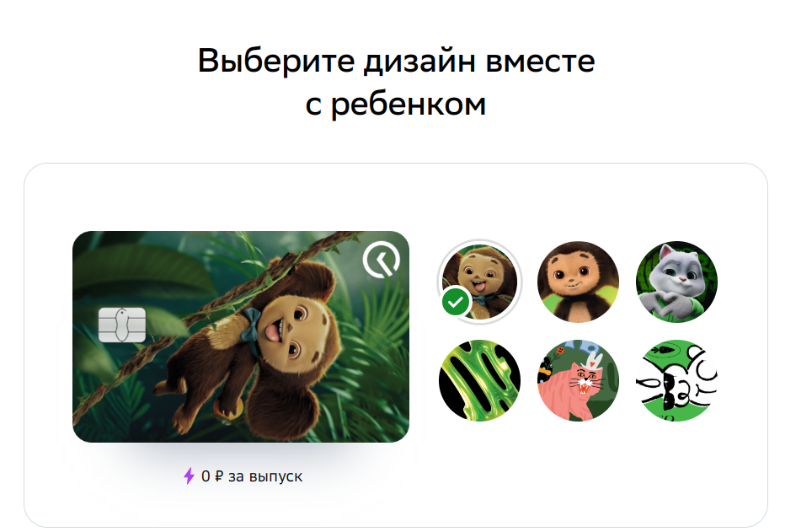Pick the black-and-white cat with sunglasses design
This screenshot has height=532, width=812.
coord(676,380)
